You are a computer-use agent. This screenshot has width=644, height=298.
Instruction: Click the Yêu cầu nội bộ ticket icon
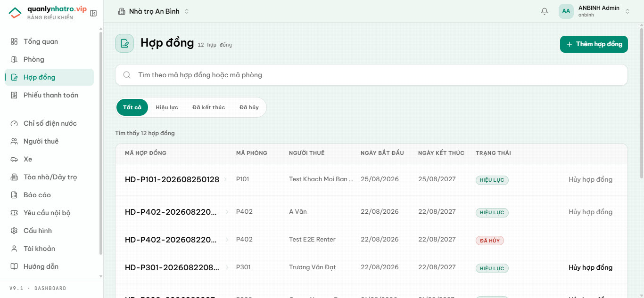pyautogui.click(x=14, y=213)
